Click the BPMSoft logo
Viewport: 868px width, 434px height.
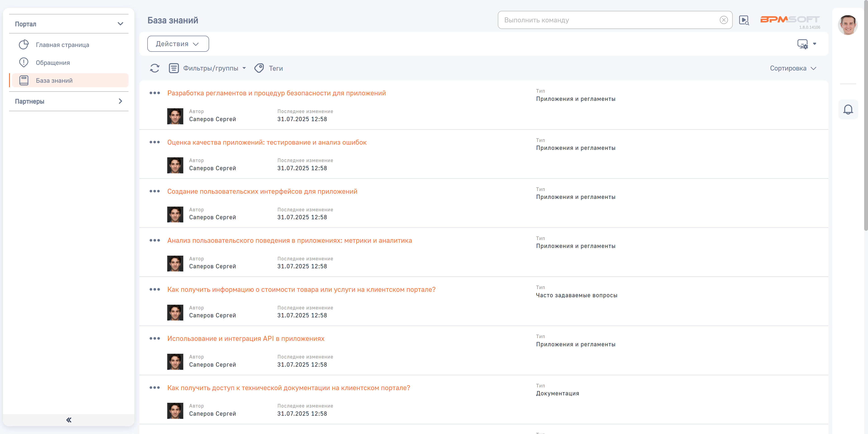coord(790,19)
